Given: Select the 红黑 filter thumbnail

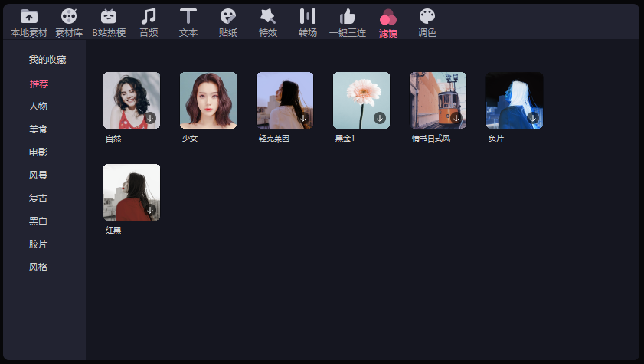Looking at the screenshot, I should [132, 192].
